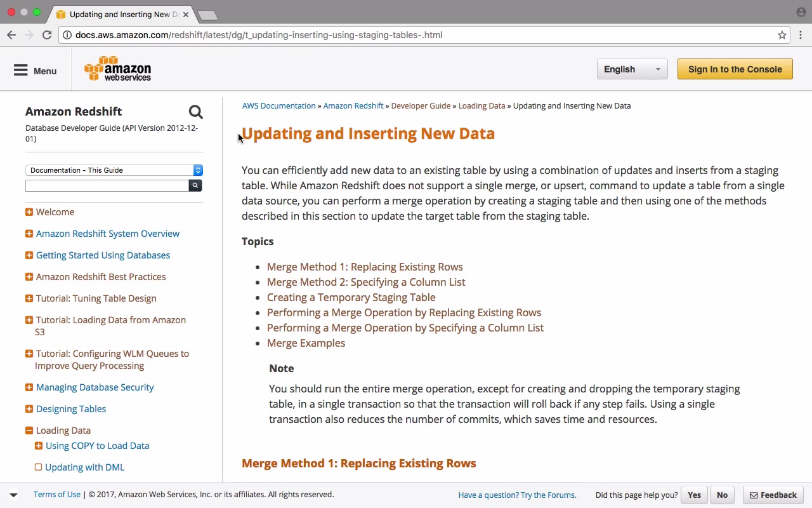This screenshot has width=812, height=508.
Task: Go to Loading Data breadcrumb
Action: coord(481,106)
